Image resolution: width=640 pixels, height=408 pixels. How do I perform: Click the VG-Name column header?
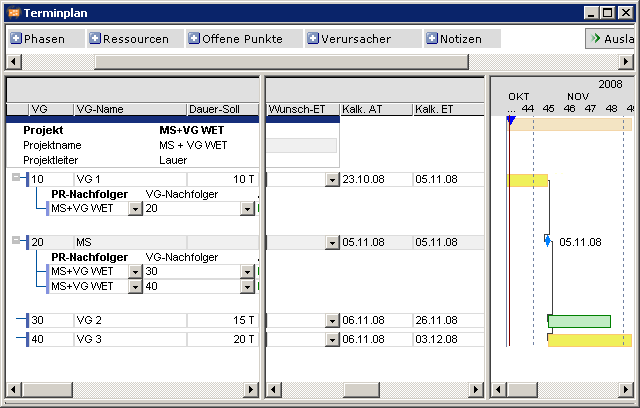click(130, 109)
